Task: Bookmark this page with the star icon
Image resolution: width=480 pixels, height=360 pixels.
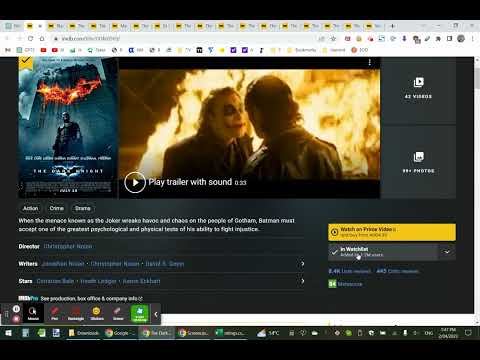Action: point(333,39)
